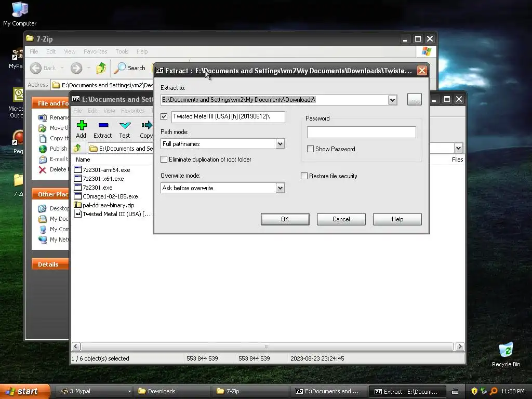Click the Password input field

pyautogui.click(x=362, y=132)
